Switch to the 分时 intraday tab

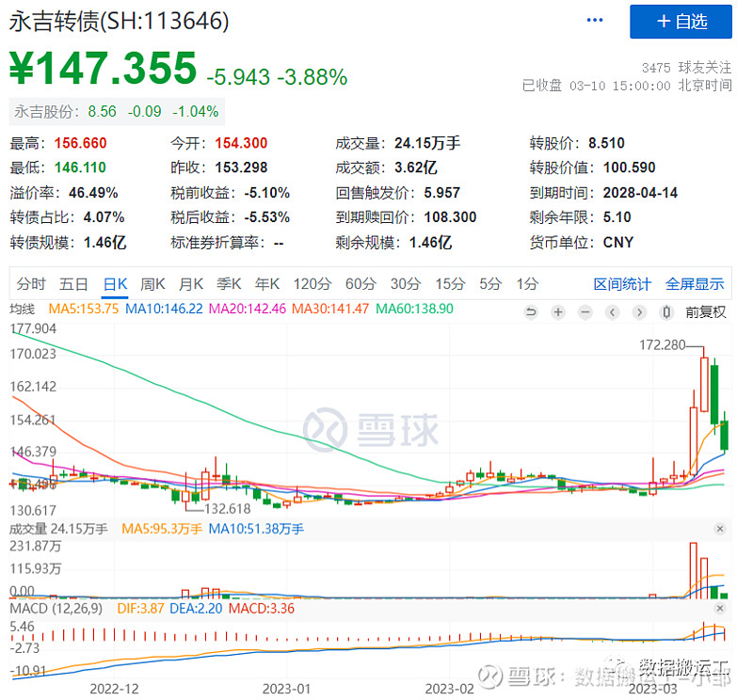click(x=31, y=284)
